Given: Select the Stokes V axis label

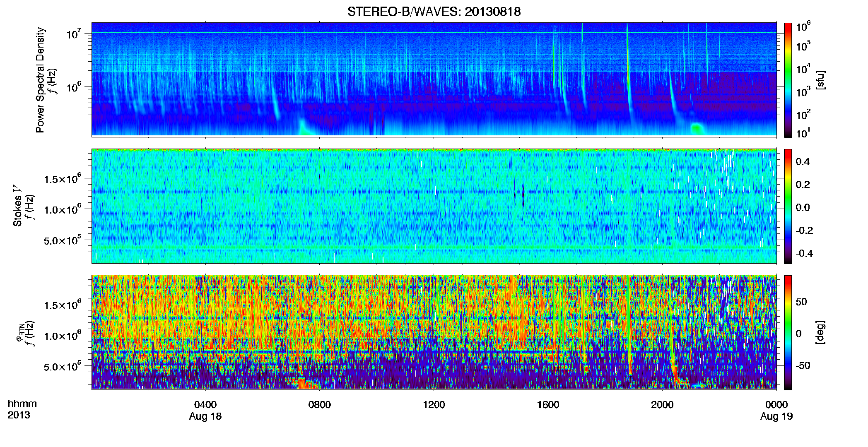Looking at the screenshot, I should pos(17,206).
